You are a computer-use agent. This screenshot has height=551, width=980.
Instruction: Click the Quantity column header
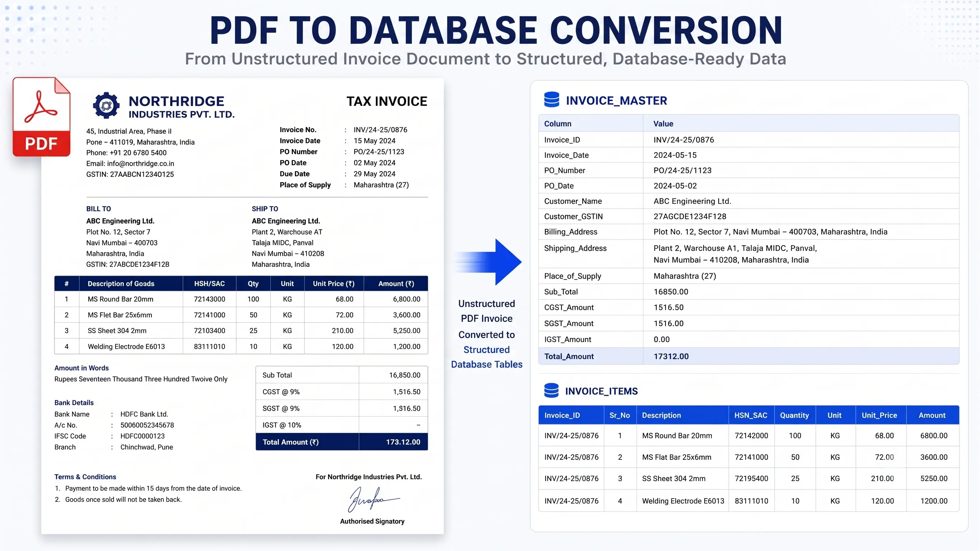(794, 415)
